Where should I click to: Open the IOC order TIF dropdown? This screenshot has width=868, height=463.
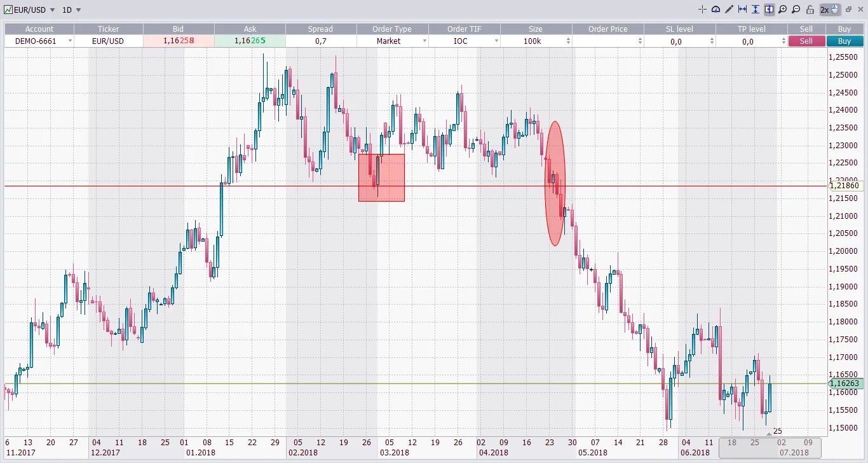496,41
